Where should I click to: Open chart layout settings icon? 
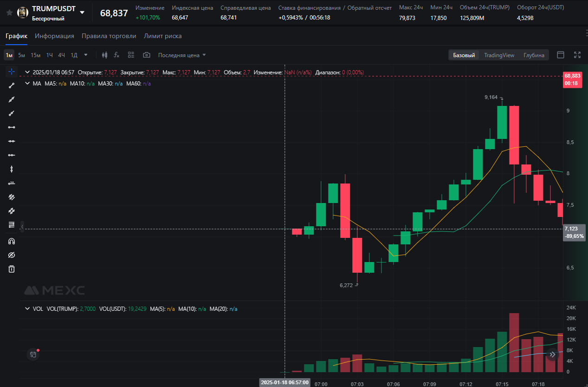click(x=131, y=55)
